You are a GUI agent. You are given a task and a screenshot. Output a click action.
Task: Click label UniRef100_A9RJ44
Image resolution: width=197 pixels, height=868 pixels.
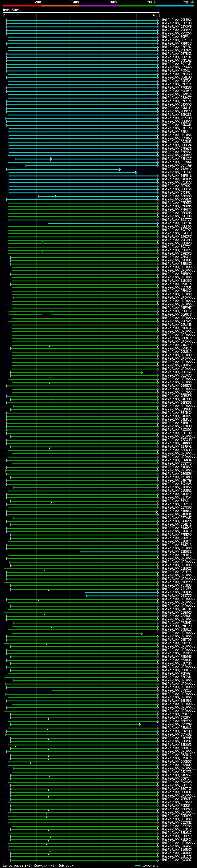coord(177,132)
